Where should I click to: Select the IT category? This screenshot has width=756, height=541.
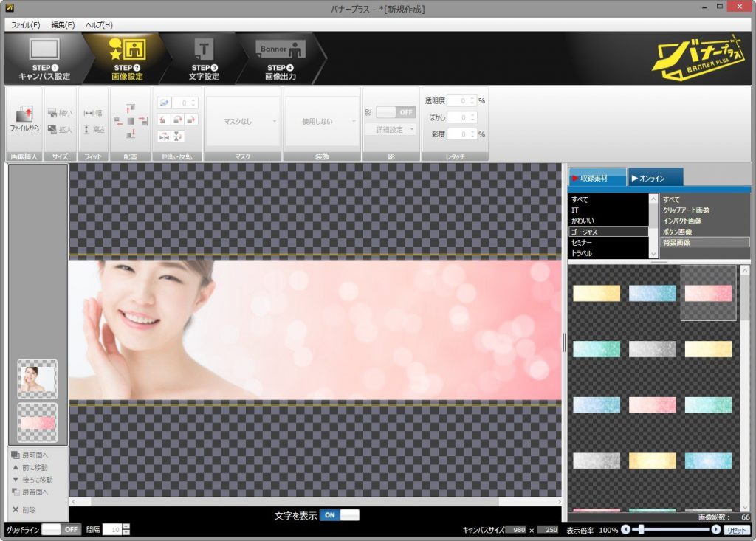608,210
